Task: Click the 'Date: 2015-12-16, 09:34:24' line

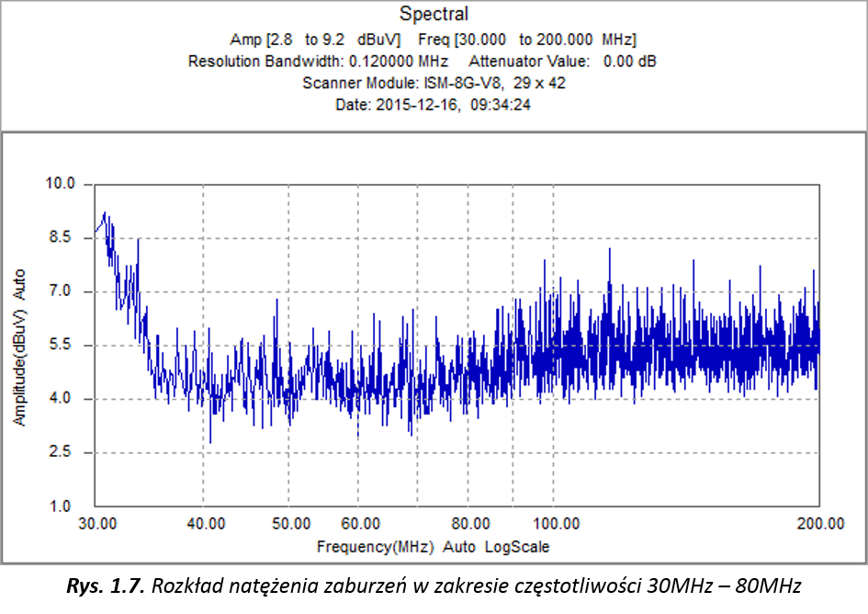Action: 433,105
